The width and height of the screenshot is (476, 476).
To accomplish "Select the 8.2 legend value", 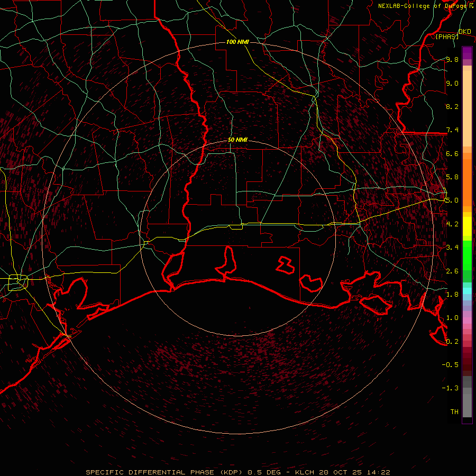I will (x=452, y=106).
